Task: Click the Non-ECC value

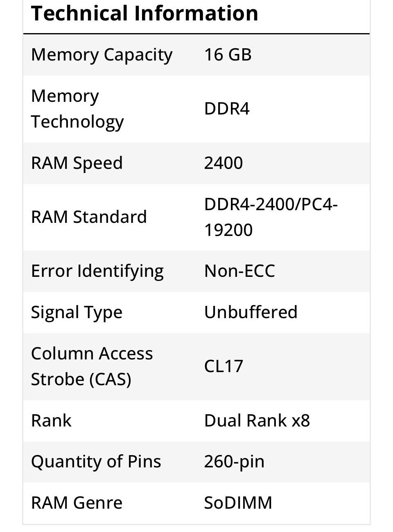Action: pos(239,271)
